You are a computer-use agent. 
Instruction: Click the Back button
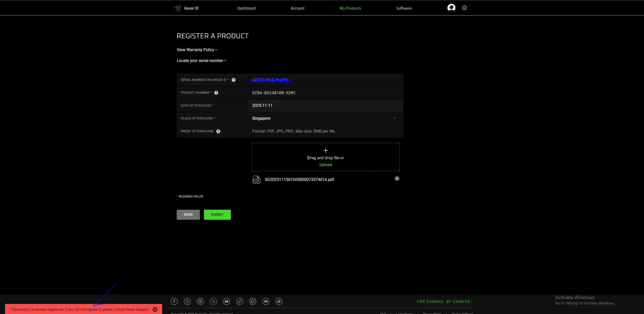point(188,214)
